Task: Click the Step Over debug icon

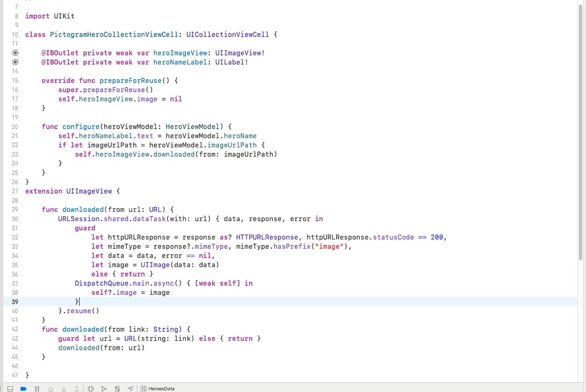Action: (50, 389)
